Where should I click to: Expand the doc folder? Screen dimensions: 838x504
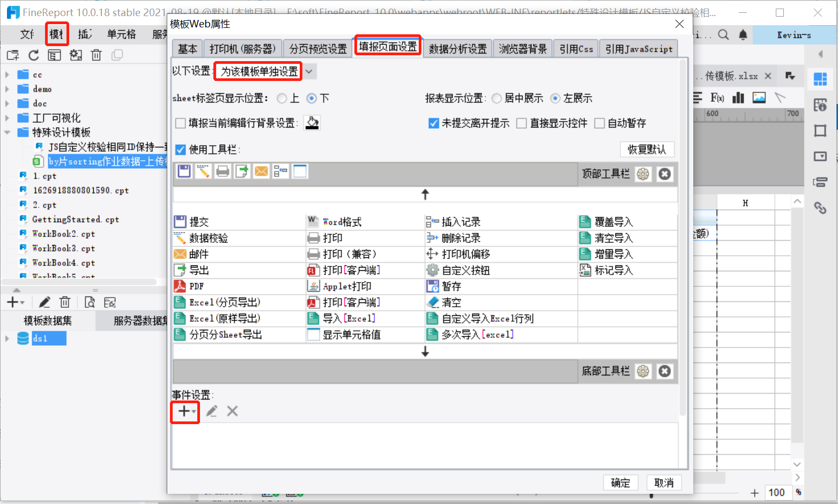(7, 103)
